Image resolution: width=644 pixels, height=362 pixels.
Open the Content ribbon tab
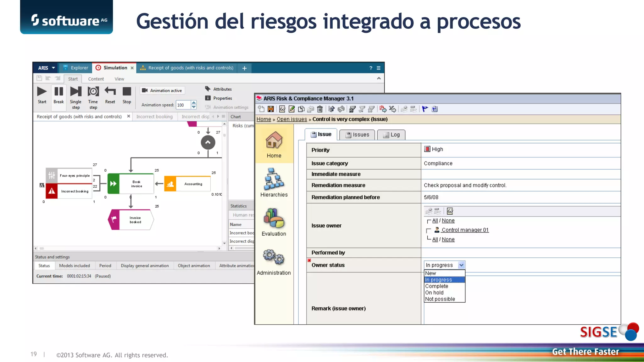click(96, 79)
